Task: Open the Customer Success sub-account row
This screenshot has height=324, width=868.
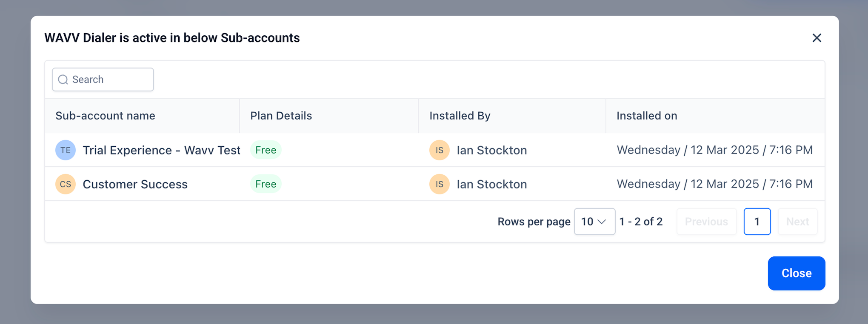Action: 435,184
